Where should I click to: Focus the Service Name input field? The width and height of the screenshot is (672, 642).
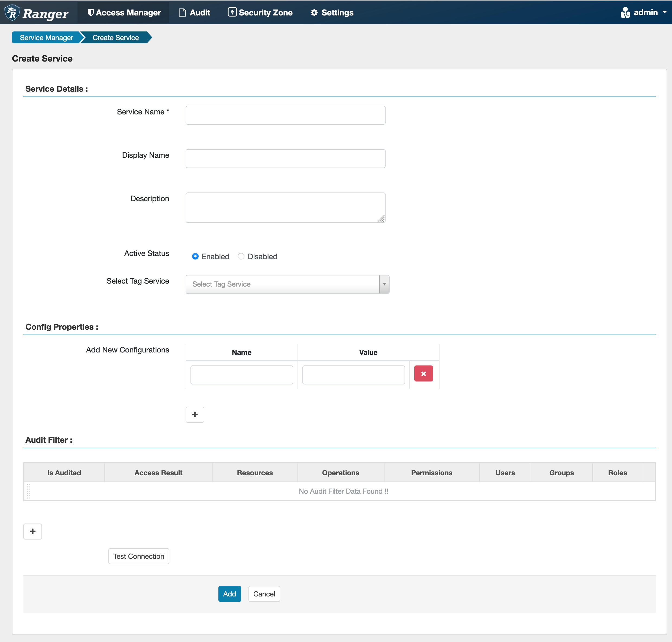click(x=285, y=115)
